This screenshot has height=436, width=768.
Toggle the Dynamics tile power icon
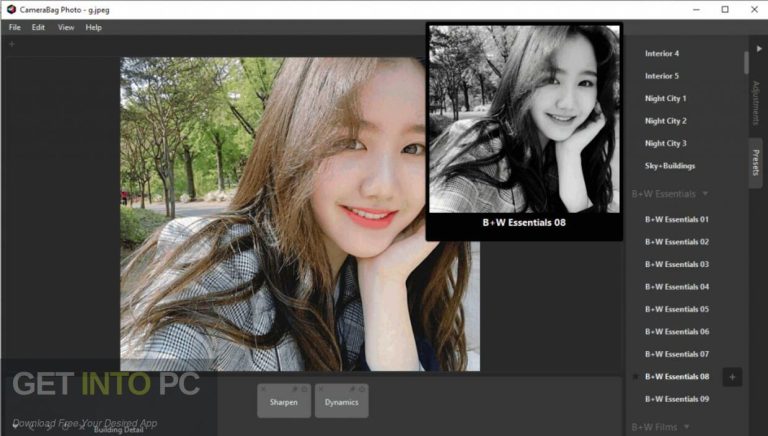362,388
